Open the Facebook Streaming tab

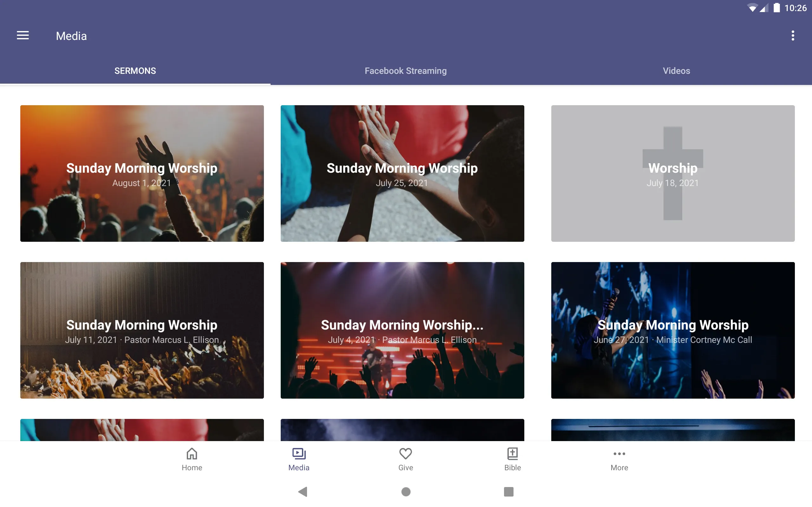pos(406,70)
